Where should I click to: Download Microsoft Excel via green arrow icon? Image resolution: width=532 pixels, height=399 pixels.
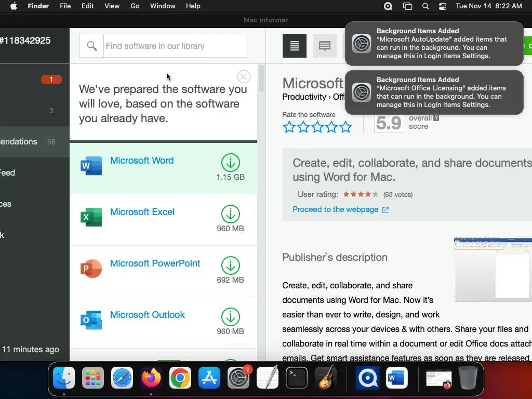coord(231,214)
